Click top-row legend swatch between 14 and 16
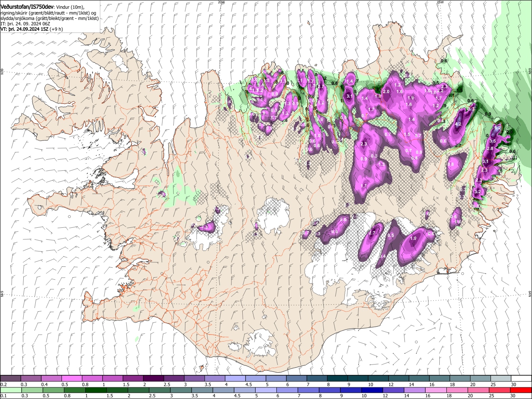This screenshot has height=399, width=532. pyautogui.click(x=419, y=378)
